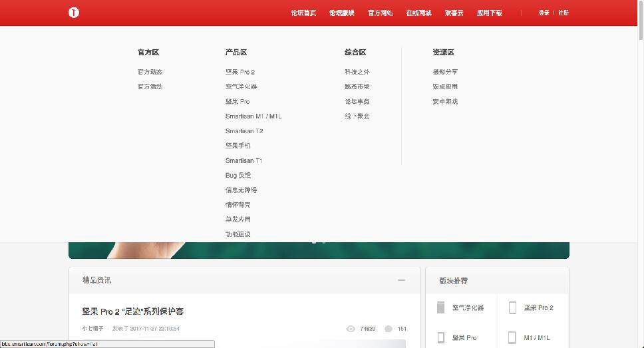The width and height of the screenshot is (644, 348).
Task: Click the 资源区 heading
Action: tap(443, 52)
